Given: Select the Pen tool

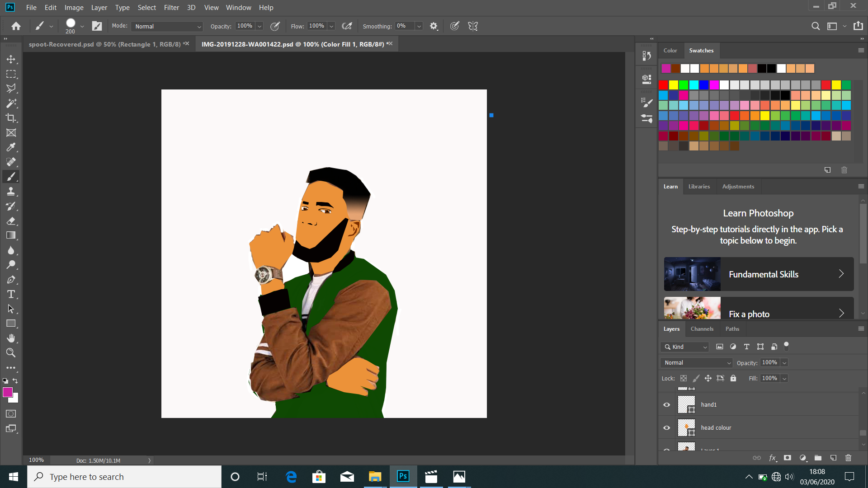Looking at the screenshot, I should 11,280.
